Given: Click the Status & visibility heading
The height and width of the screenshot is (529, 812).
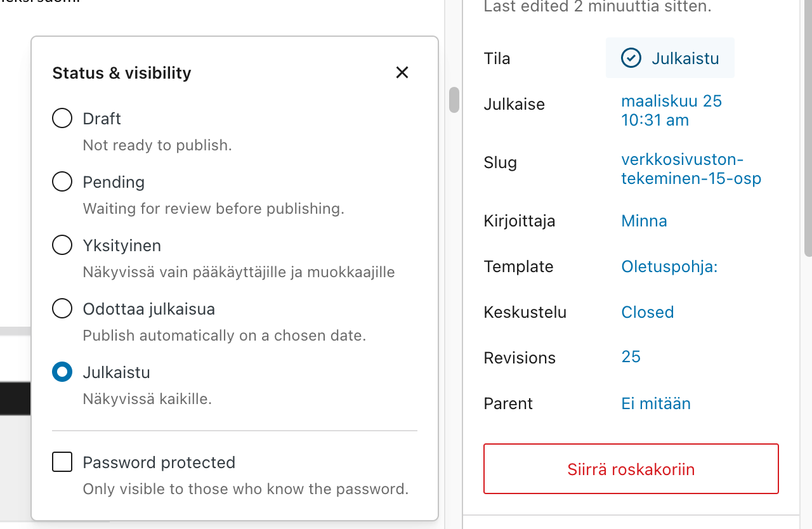Looking at the screenshot, I should click(122, 73).
